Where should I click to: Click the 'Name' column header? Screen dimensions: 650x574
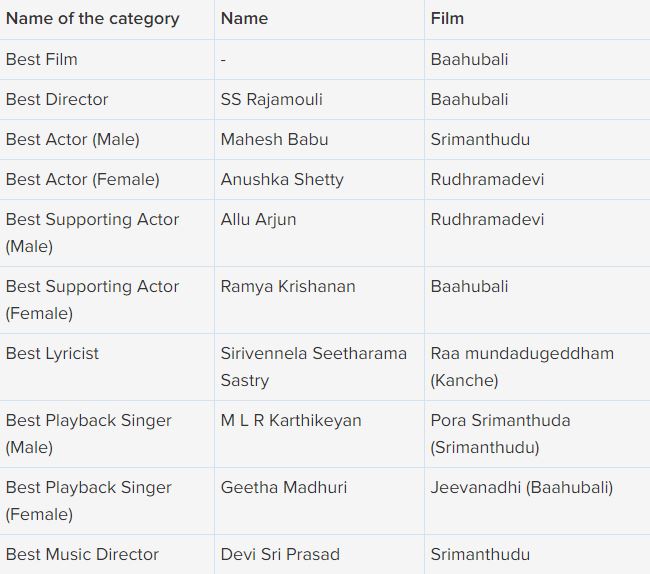(x=244, y=19)
